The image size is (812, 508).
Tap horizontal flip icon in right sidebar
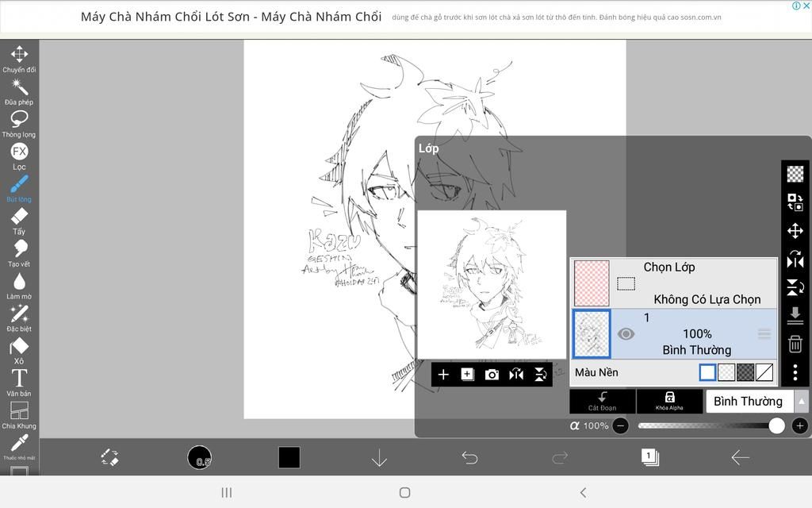click(795, 259)
